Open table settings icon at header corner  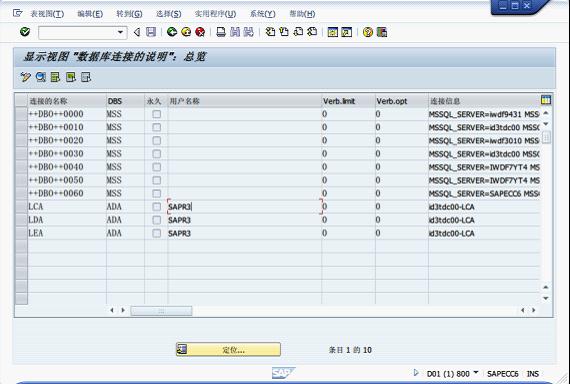point(546,100)
